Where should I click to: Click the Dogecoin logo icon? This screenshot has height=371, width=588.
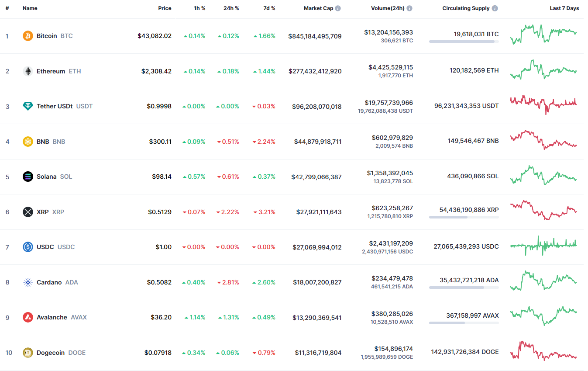pyautogui.click(x=28, y=353)
